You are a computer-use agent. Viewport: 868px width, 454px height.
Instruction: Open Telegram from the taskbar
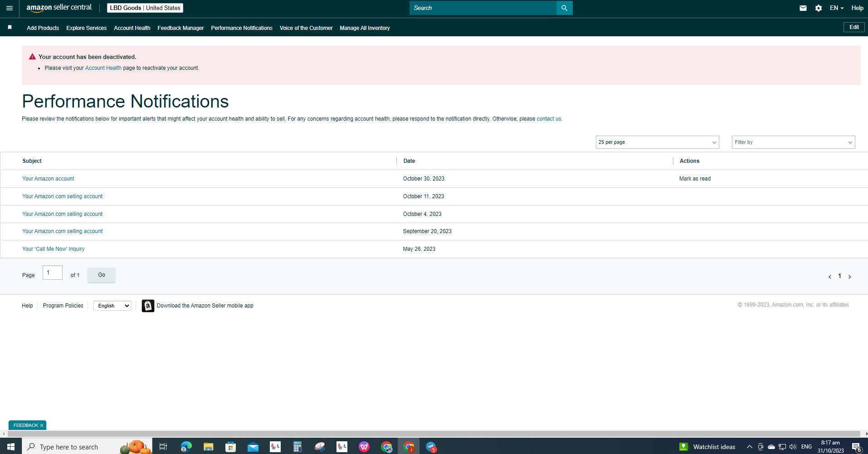(x=431, y=447)
